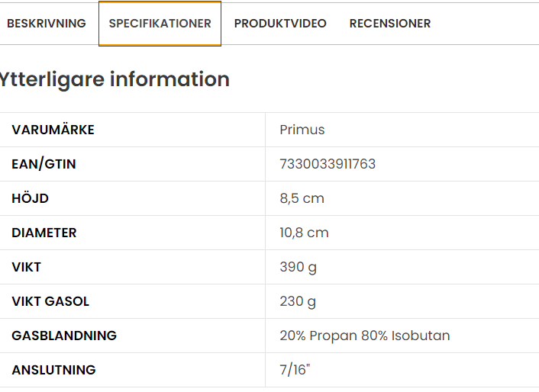This screenshot has width=539, height=392.
Task: Select the 7/16" Anslutning value
Action: (295, 370)
